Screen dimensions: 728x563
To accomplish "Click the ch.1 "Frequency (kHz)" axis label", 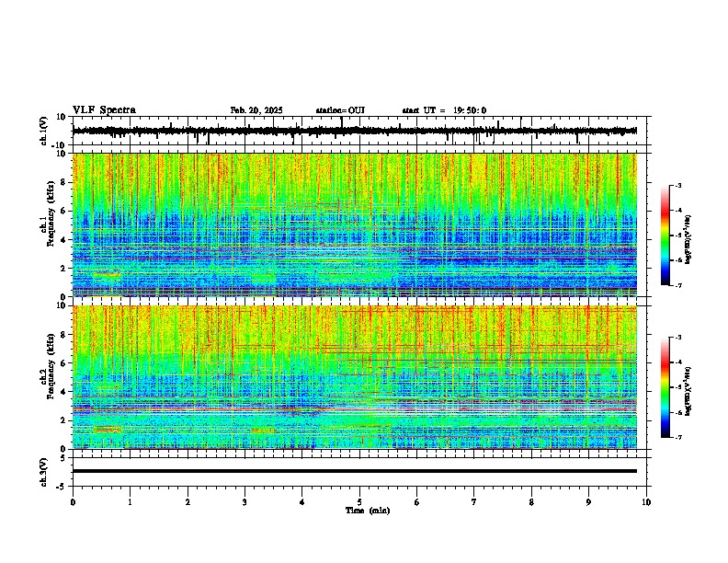I will 51,213.
